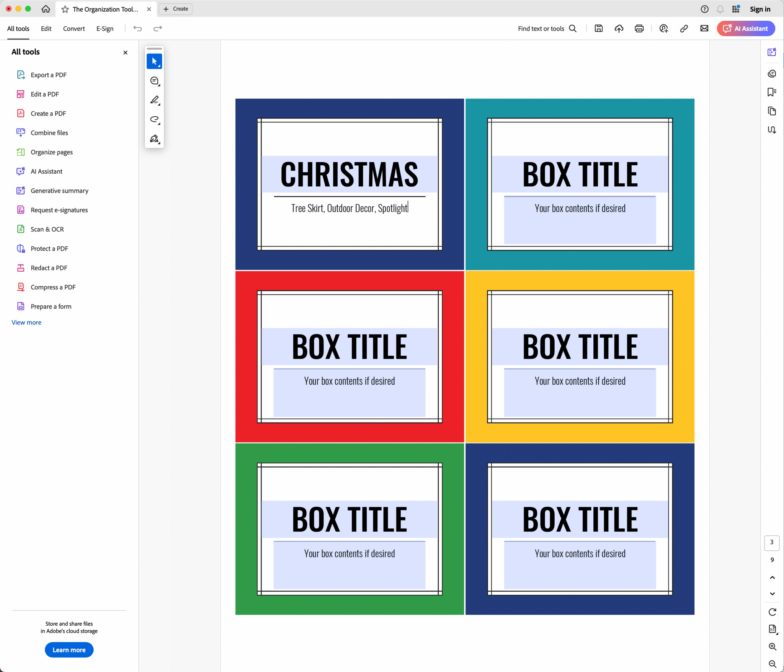Switch to the Convert menu
Viewport: 784px width, 672px height.
(74, 29)
